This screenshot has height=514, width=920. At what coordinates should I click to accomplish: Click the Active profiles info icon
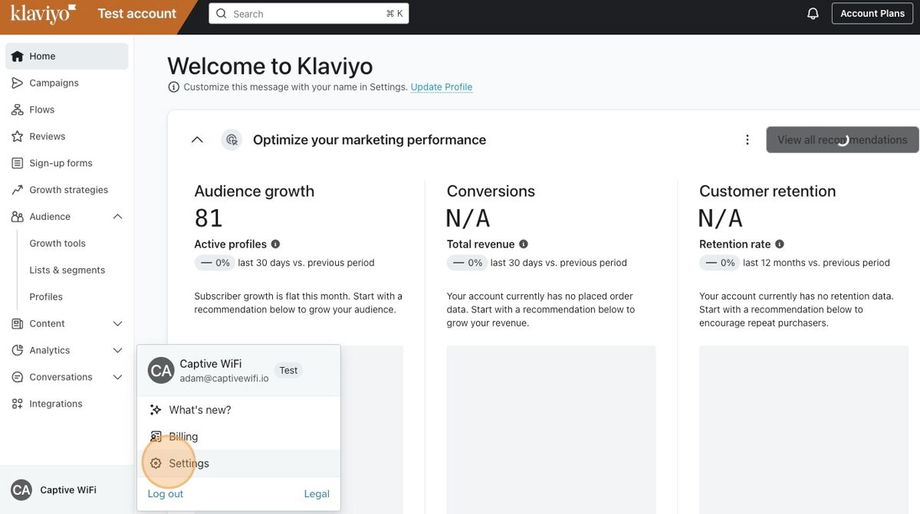pos(276,244)
